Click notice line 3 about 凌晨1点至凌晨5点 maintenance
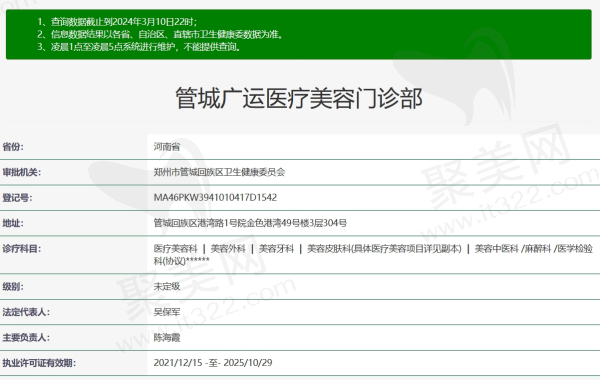 139,47
